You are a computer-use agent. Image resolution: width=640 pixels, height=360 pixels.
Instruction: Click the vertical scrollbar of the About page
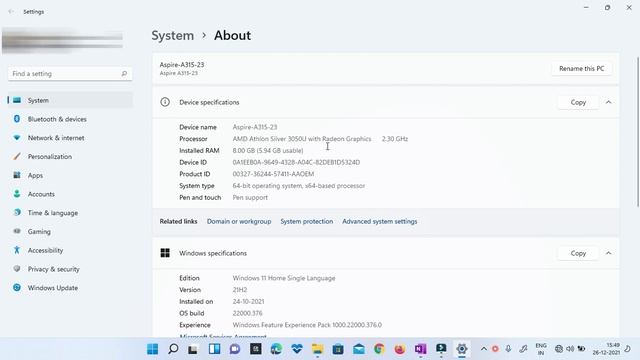tap(638, 132)
